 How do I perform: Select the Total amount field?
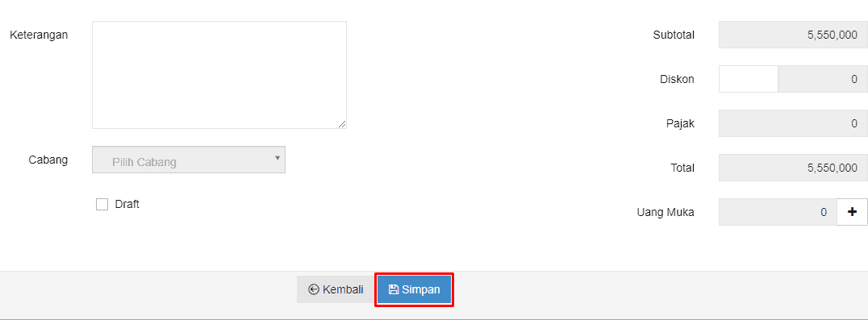(793, 168)
